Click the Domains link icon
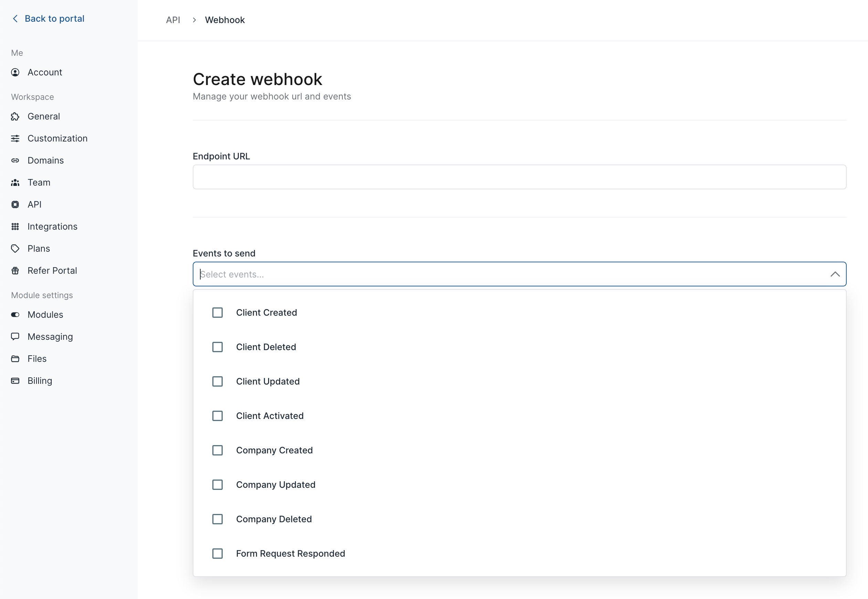Image resolution: width=868 pixels, height=599 pixels. click(15, 161)
